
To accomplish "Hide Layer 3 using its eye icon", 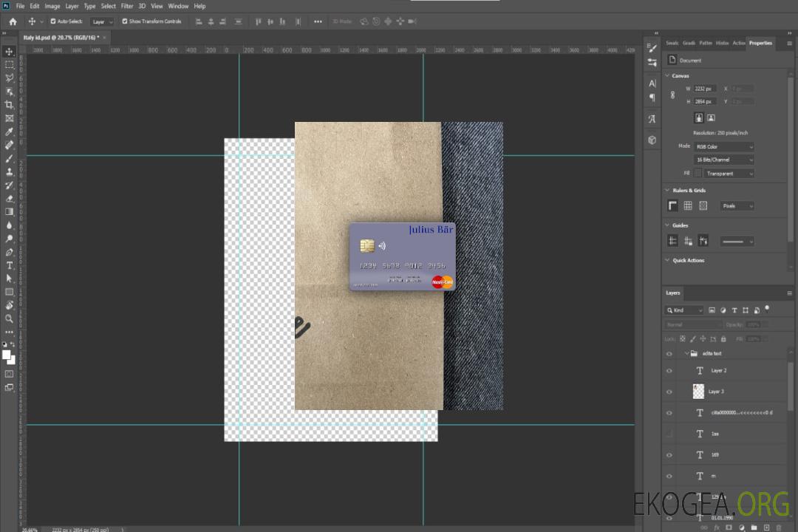I will (x=669, y=392).
